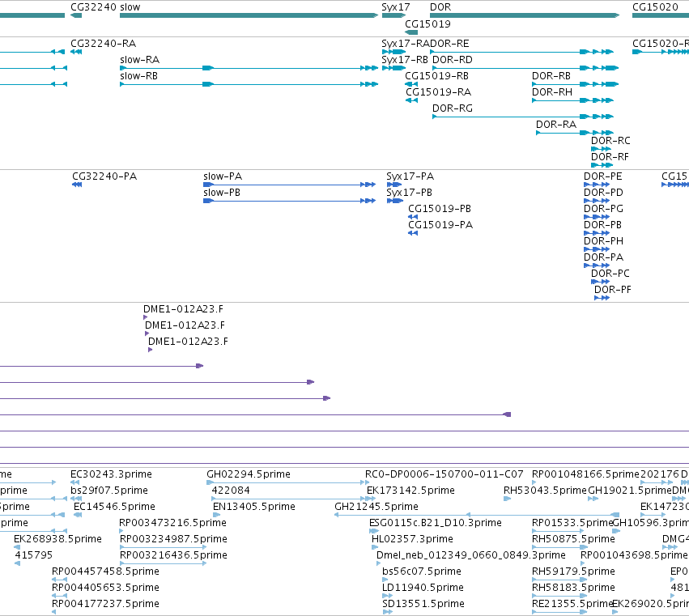Open EST RP004177237.5prime
Image resolution: width=689 pixels, height=616 pixels.
coord(53,613)
